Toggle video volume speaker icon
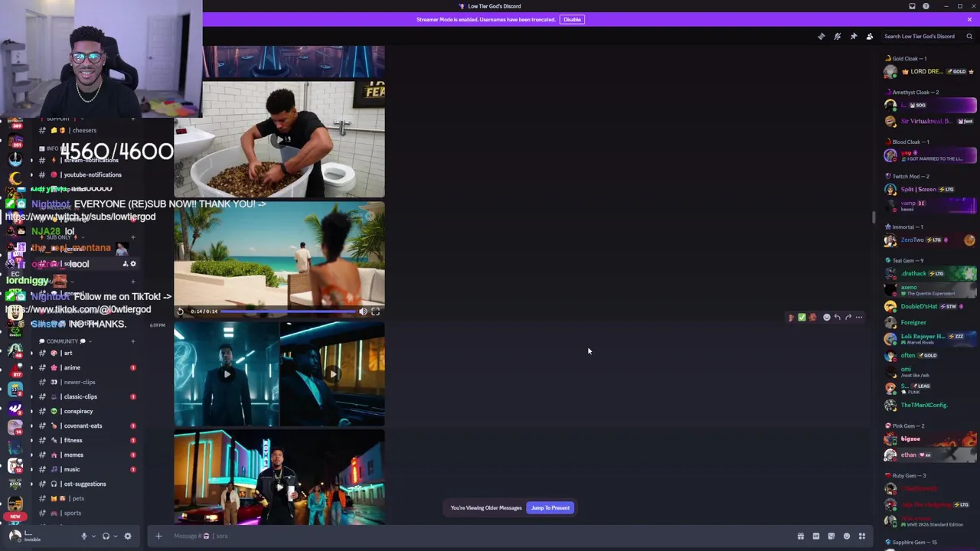The height and width of the screenshot is (551, 980). [363, 311]
